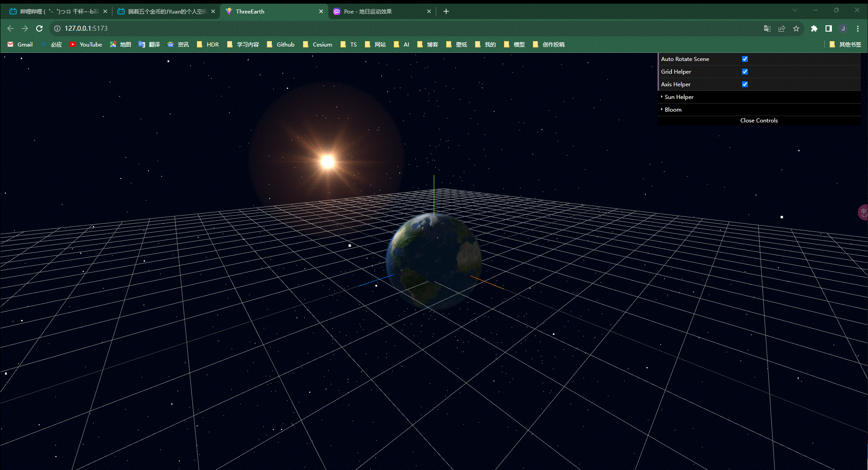Close the Poe tab
Screen dimensions: 868x470
tap(429, 11)
